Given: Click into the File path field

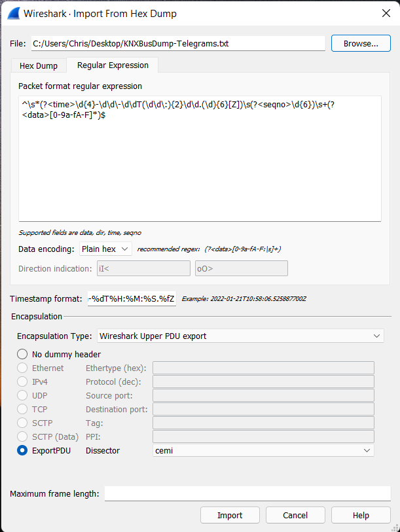Looking at the screenshot, I should pos(178,43).
